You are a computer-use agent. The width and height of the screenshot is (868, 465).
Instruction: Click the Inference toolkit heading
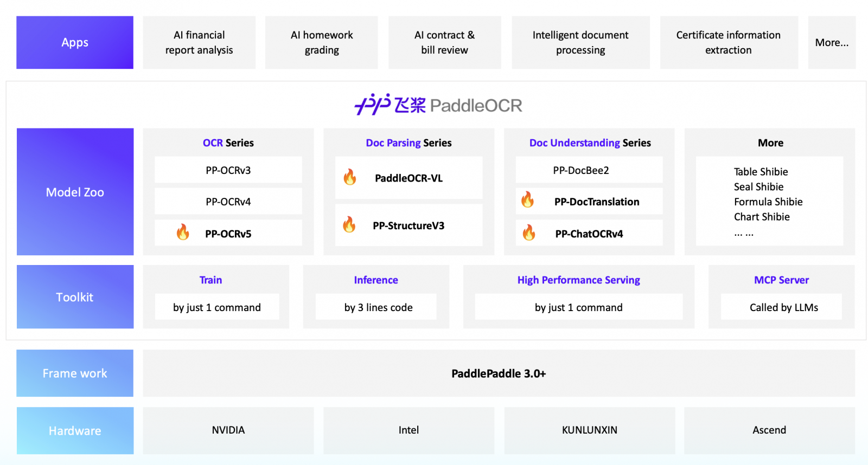376,280
